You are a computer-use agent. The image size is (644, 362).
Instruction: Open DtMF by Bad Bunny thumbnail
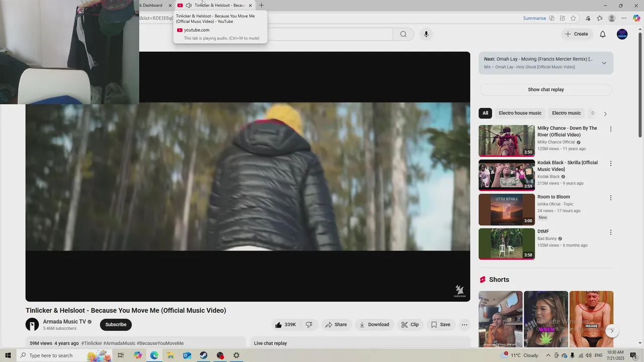click(507, 244)
